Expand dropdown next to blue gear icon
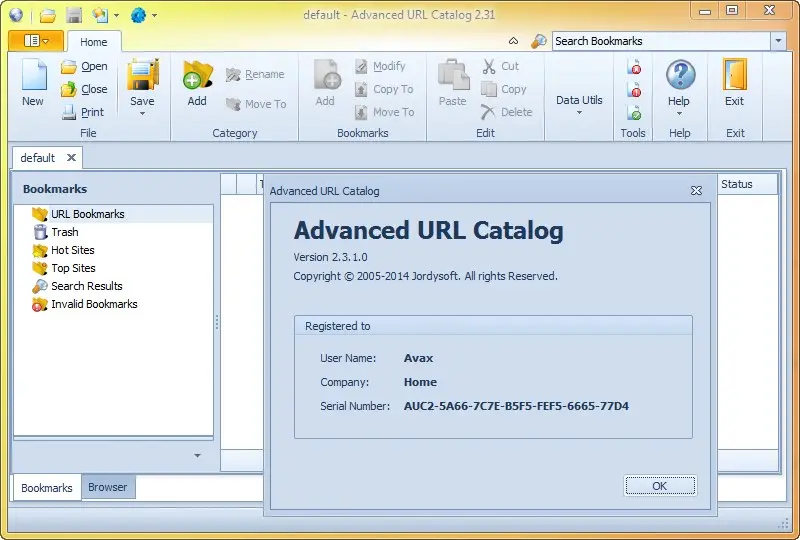Viewport: 800px width, 540px height. (154, 15)
